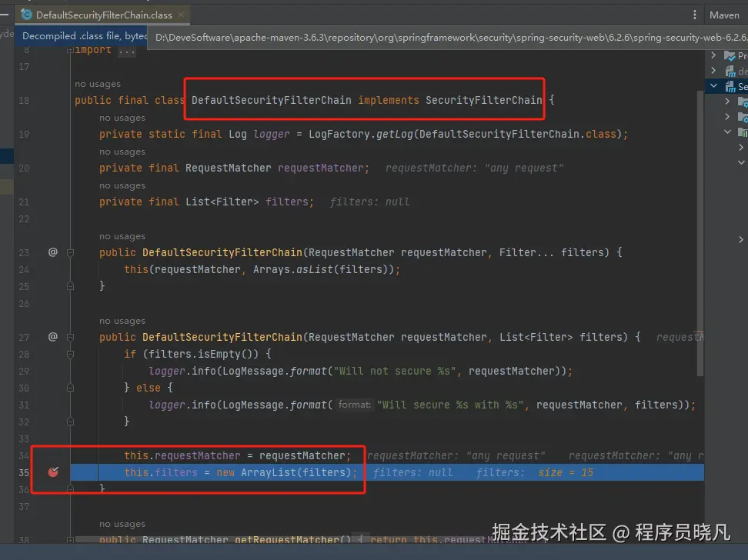The image size is (748, 560).
Task: Click the Decompiled .class file banner text
Action: click(85, 36)
